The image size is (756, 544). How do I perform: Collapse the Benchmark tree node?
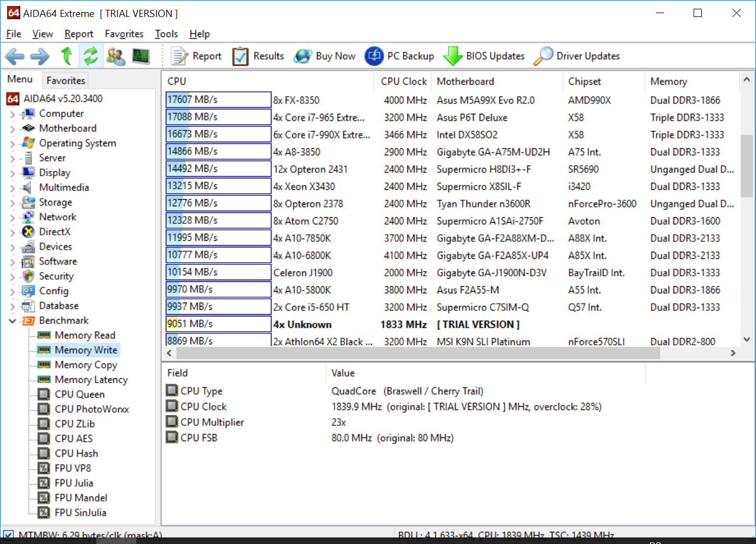click(x=13, y=321)
